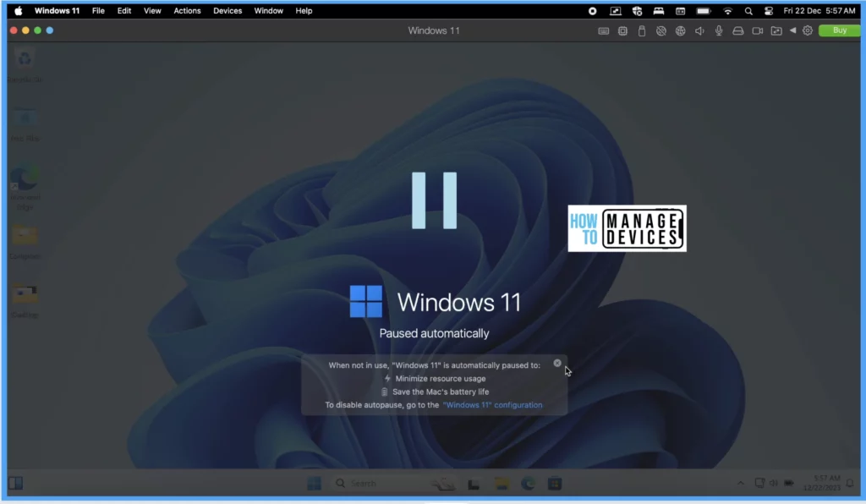Open the shared folders icon

click(x=776, y=31)
